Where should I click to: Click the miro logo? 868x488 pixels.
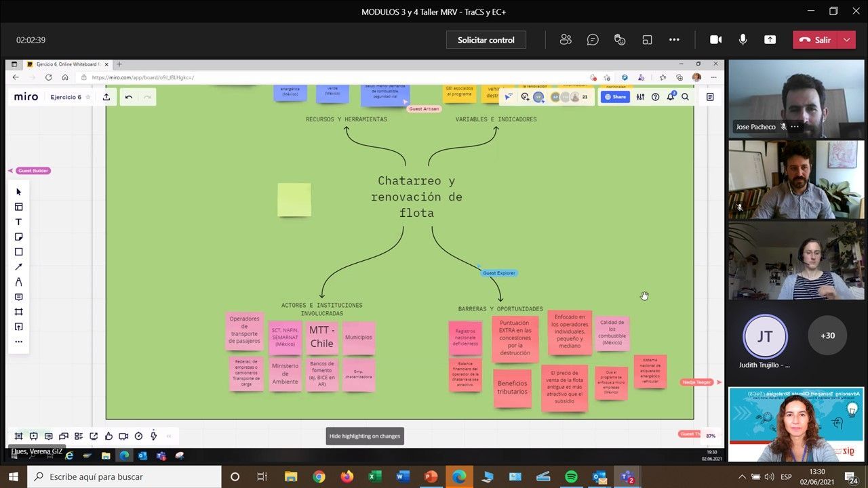click(x=26, y=97)
